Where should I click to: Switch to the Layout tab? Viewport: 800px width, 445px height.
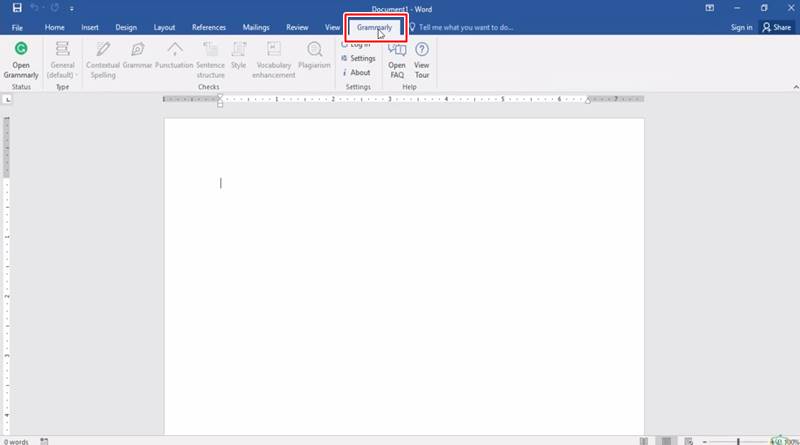pyautogui.click(x=164, y=28)
